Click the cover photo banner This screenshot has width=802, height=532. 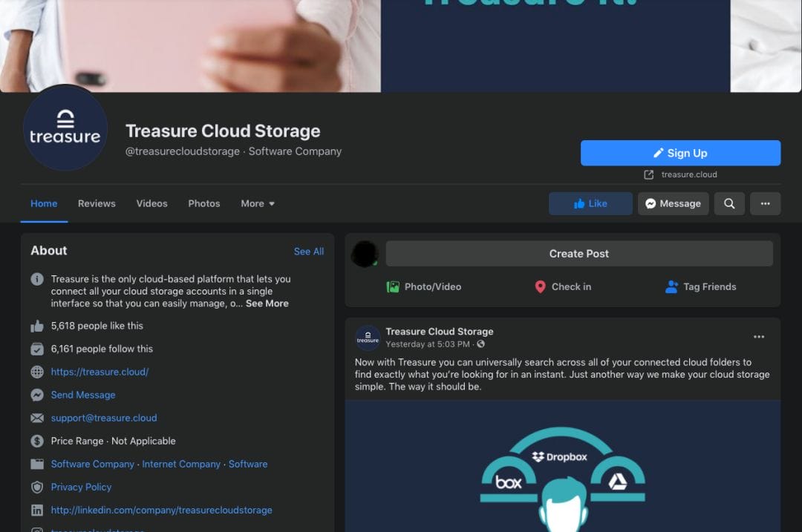coord(401,46)
